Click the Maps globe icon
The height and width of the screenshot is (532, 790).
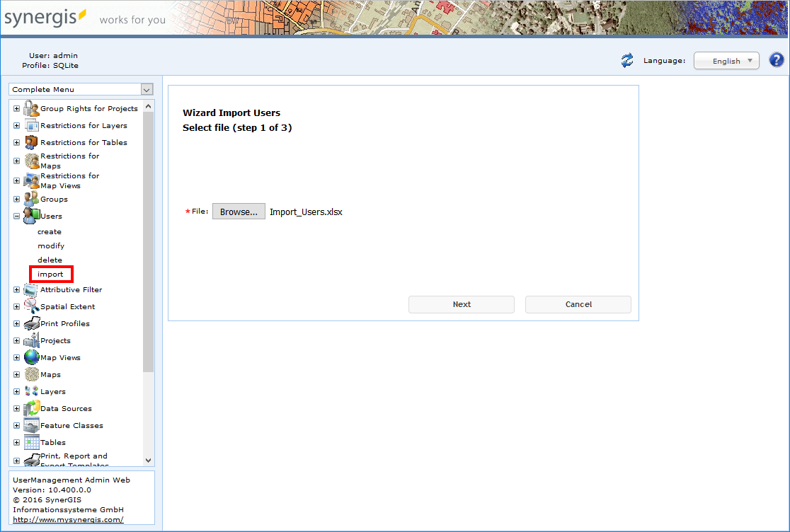pos(29,374)
